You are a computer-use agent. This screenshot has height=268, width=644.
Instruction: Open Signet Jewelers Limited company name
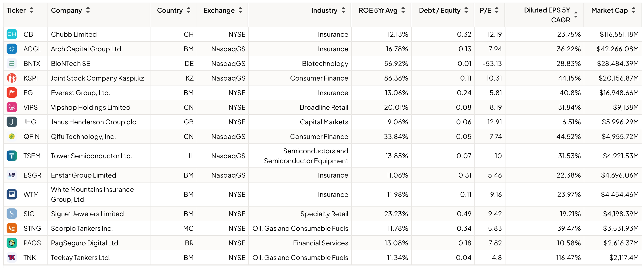(87, 214)
